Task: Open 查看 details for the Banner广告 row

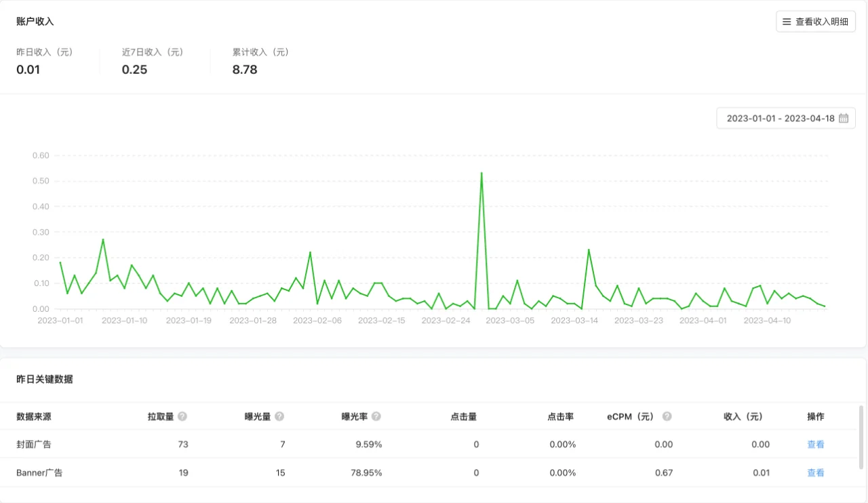Action: 815,472
